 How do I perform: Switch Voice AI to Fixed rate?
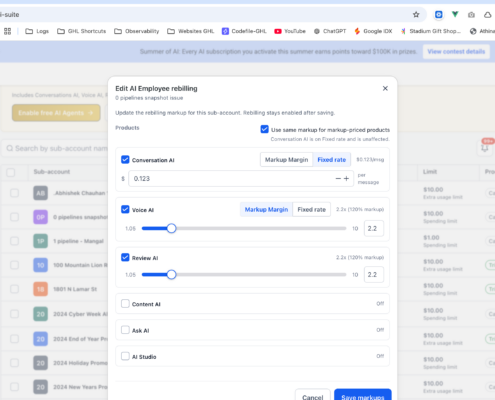[311, 209]
